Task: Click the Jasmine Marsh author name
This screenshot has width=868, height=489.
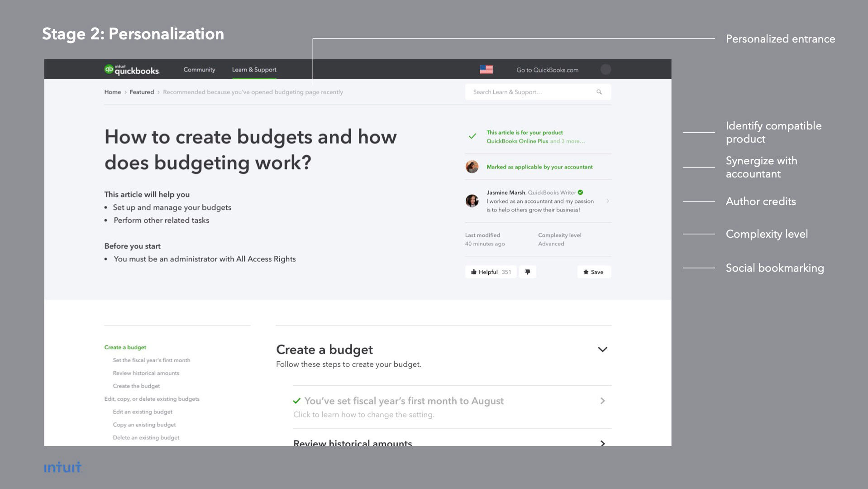Action: pyautogui.click(x=506, y=192)
